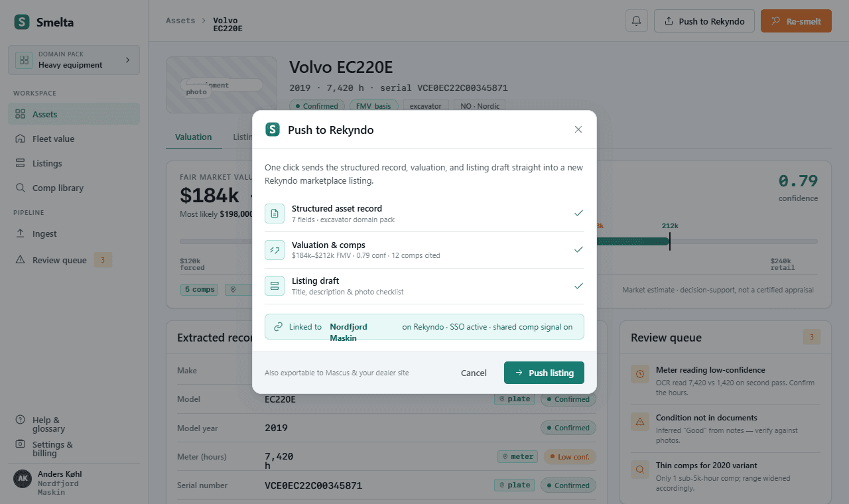849x504 pixels.
Task: Toggle the Listing draft checkmark
Action: [x=578, y=286]
